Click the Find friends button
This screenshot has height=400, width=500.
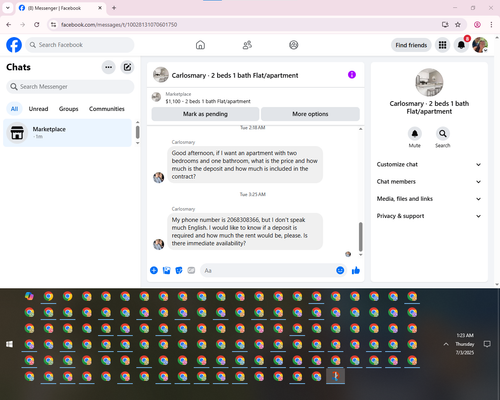coord(411,45)
